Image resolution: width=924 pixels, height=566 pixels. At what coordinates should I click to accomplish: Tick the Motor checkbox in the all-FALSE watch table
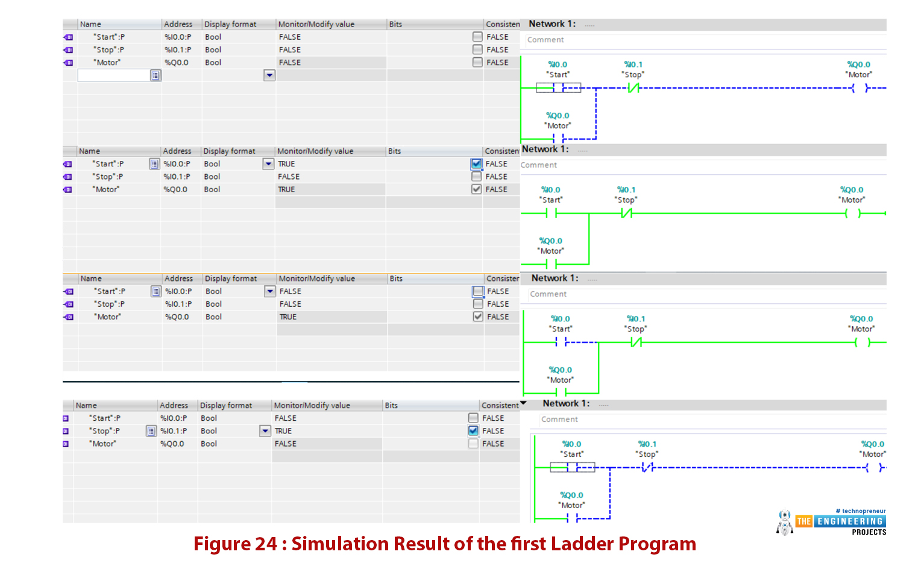[477, 62]
